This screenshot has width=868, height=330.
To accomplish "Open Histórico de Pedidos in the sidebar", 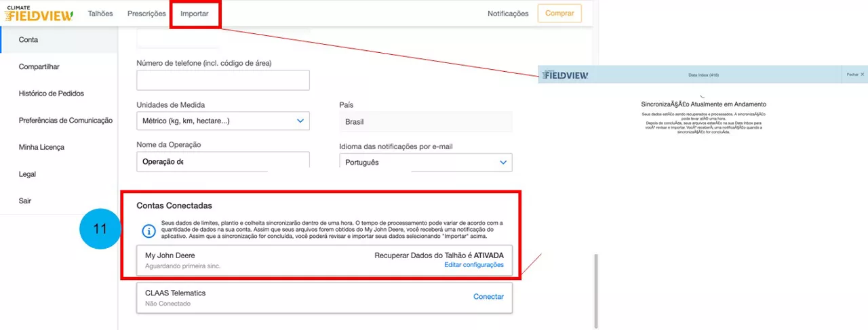I will (x=52, y=94).
